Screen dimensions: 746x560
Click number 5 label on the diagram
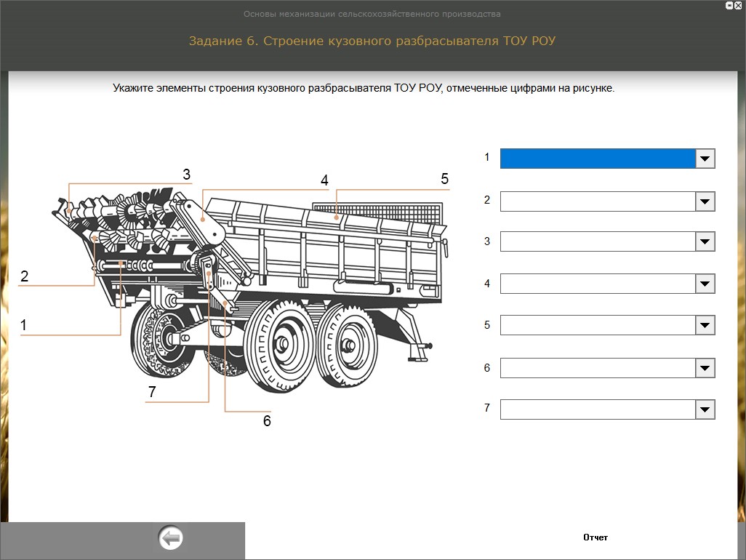(x=445, y=179)
